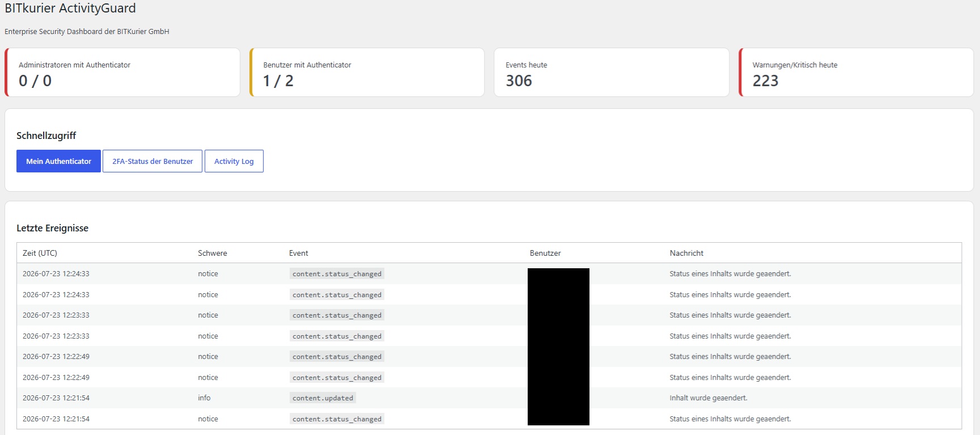Viewport: 980px width, 435px height.
Task: Click the Event column header
Action: pyautogui.click(x=299, y=253)
